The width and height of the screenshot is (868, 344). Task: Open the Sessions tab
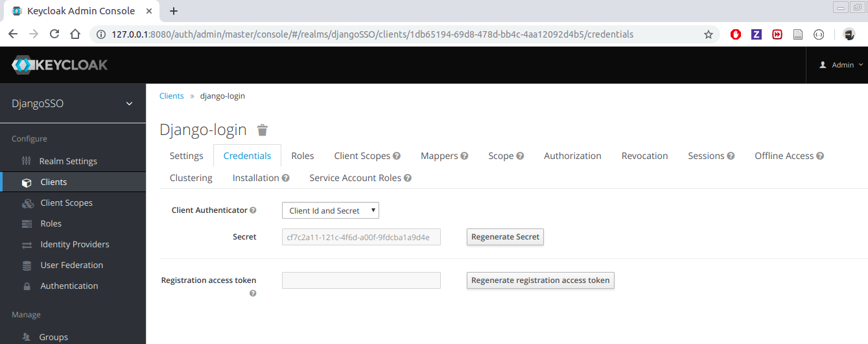(x=706, y=156)
